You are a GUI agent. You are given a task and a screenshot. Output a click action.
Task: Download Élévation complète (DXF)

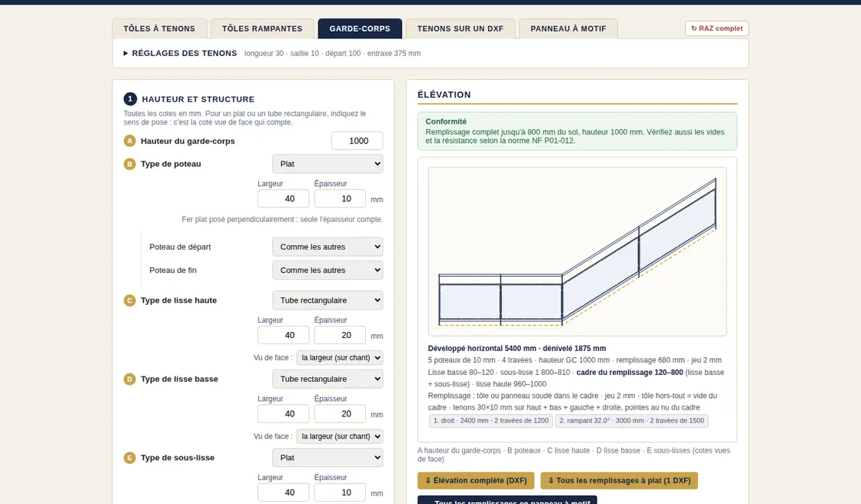pyautogui.click(x=476, y=480)
